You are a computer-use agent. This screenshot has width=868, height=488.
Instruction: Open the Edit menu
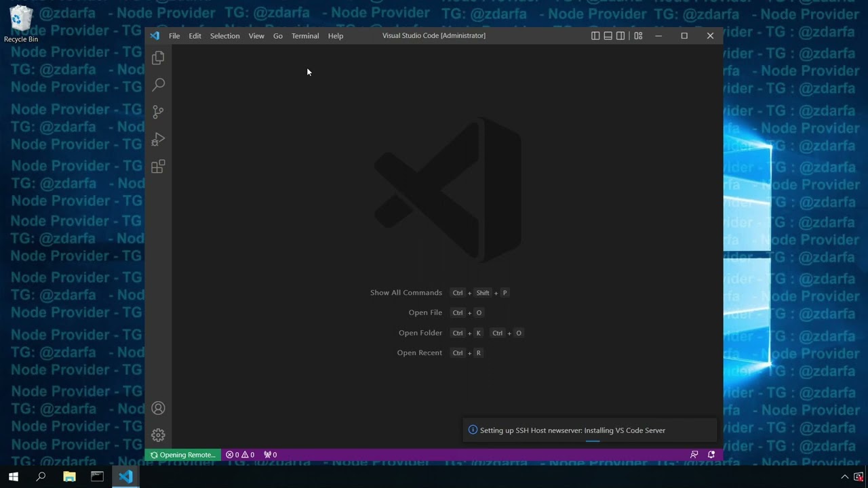[195, 36]
